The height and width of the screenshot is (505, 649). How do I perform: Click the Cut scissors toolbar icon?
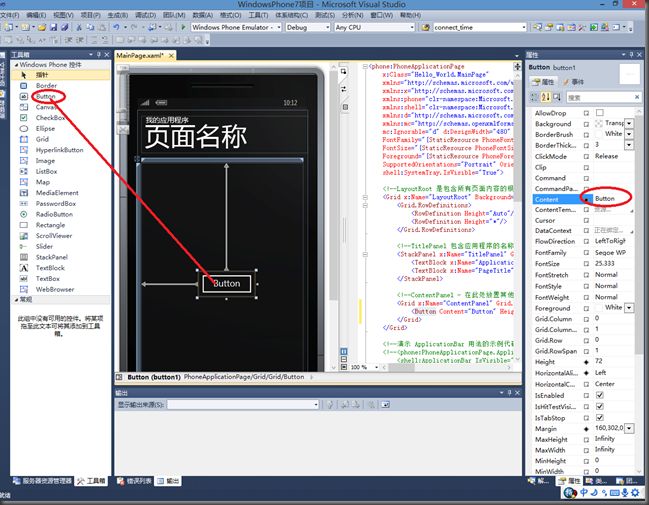pyautogui.click(x=79, y=27)
